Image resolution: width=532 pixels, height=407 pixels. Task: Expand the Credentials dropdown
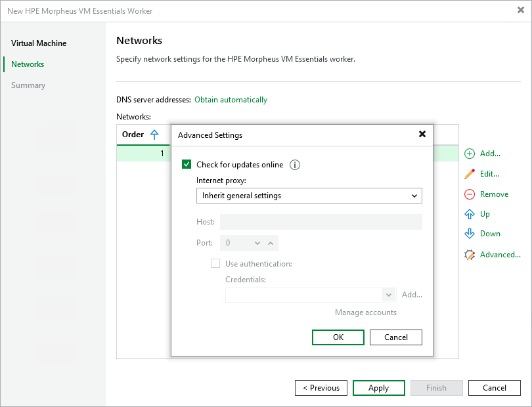(389, 294)
